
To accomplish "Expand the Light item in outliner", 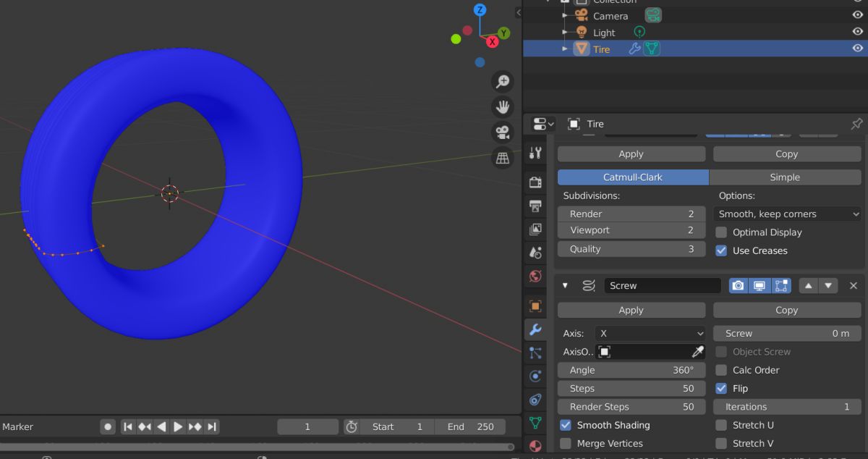I will pyautogui.click(x=566, y=32).
